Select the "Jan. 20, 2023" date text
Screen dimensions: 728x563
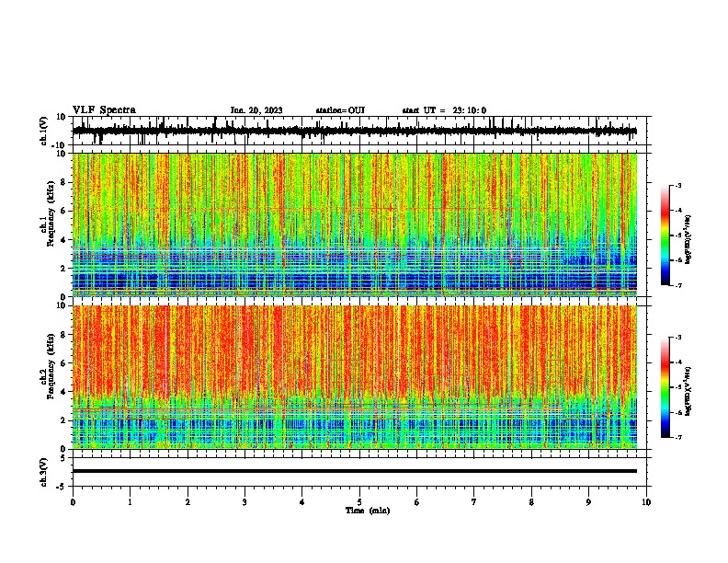pyautogui.click(x=256, y=110)
